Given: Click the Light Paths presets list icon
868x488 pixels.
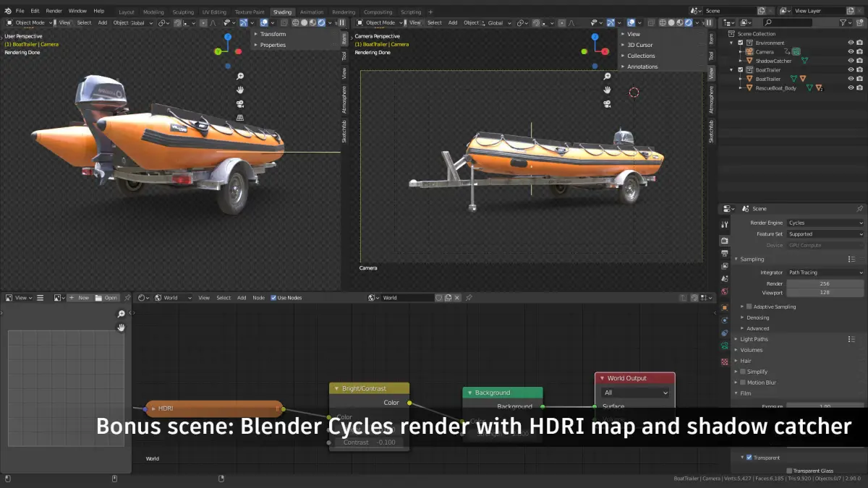Looking at the screenshot, I should 851,339.
